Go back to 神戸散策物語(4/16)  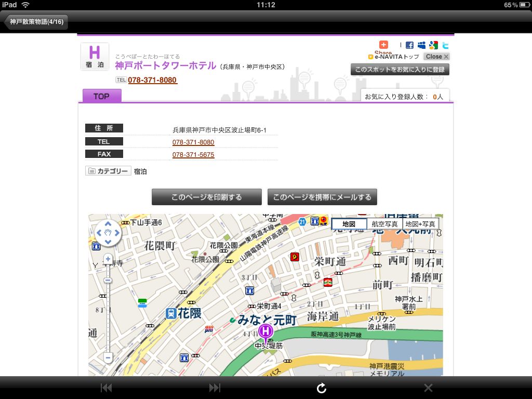pos(36,22)
